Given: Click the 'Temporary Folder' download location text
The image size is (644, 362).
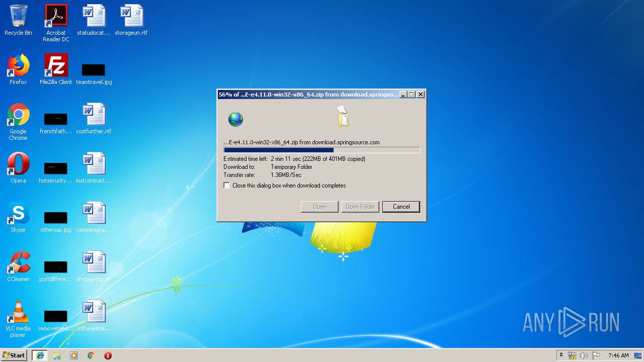Looking at the screenshot, I should click(291, 167).
